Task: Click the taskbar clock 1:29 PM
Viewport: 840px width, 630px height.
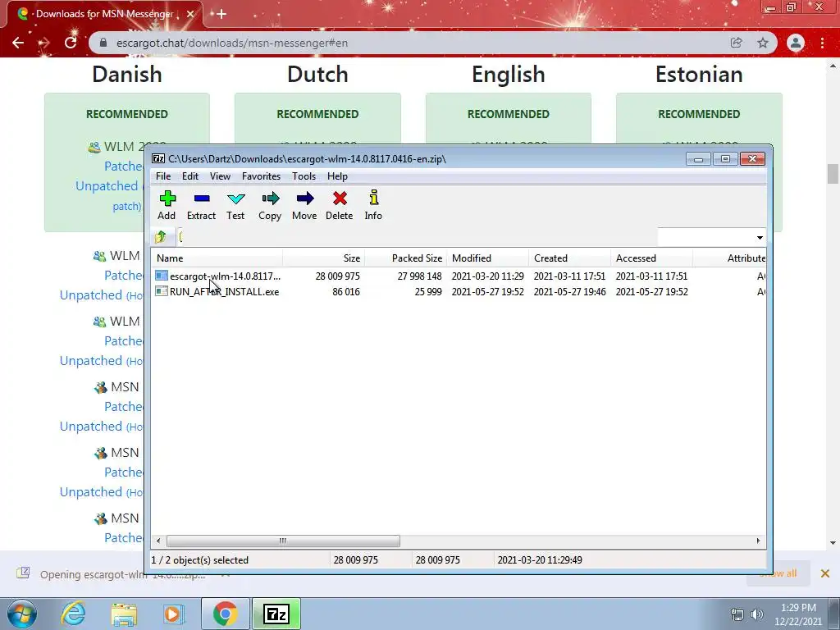Action: pyautogui.click(x=798, y=608)
